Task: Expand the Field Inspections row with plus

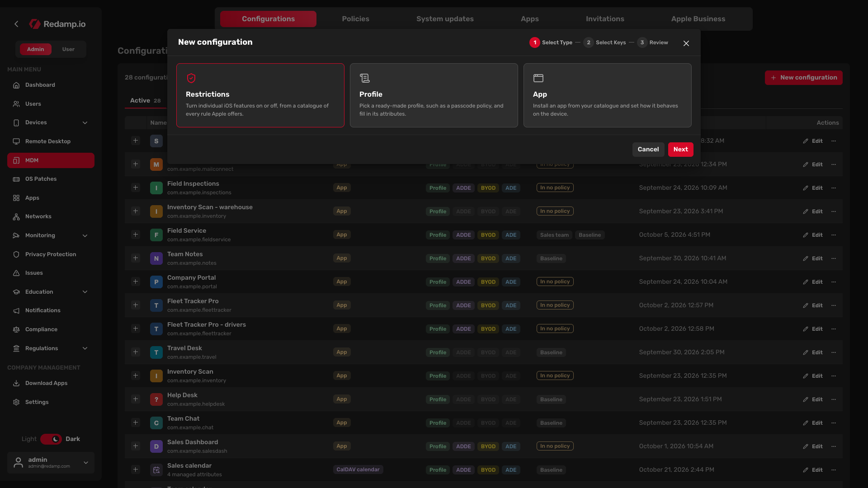Action: pos(135,188)
